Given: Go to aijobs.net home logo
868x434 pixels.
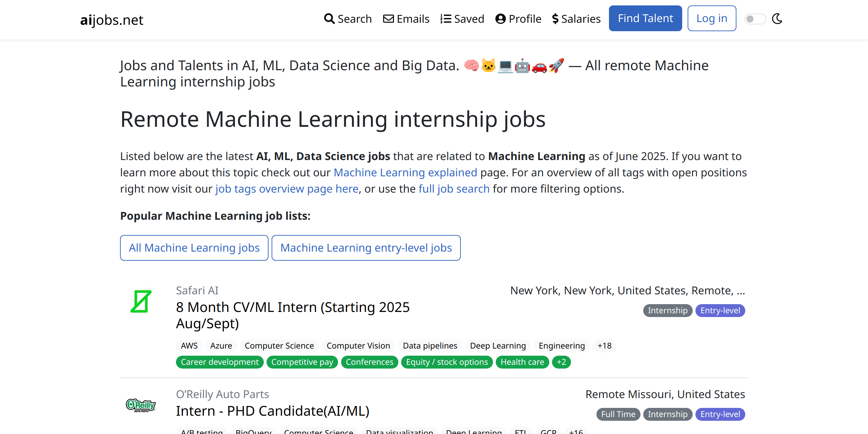Looking at the screenshot, I should [112, 20].
